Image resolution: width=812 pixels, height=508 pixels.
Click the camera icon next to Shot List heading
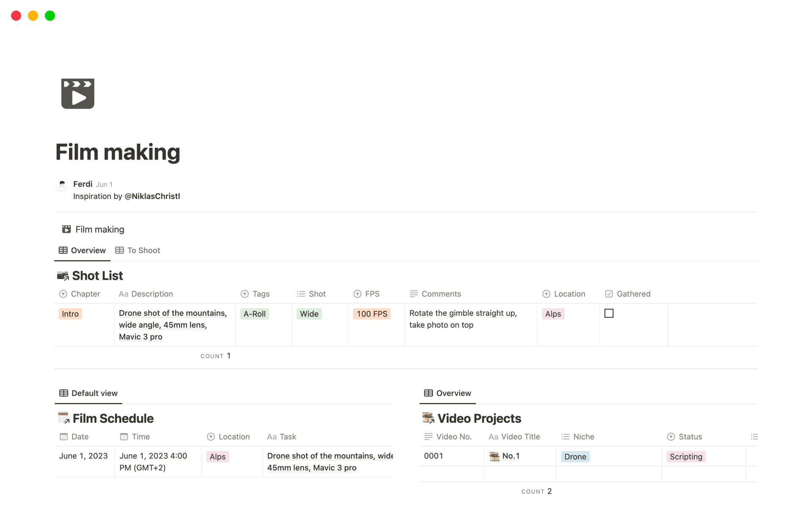pyautogui.click(x=63, y=275)
